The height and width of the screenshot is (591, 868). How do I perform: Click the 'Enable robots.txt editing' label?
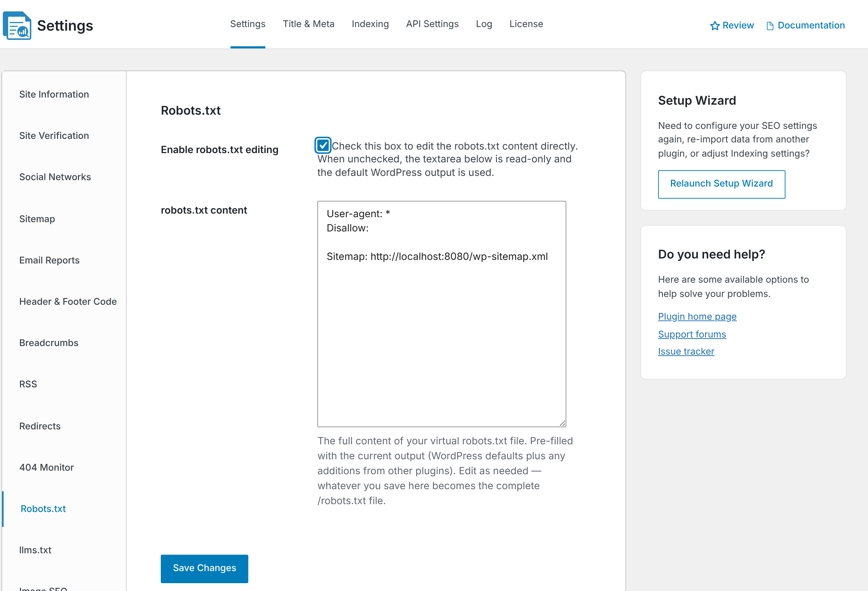tap(219, 150)
